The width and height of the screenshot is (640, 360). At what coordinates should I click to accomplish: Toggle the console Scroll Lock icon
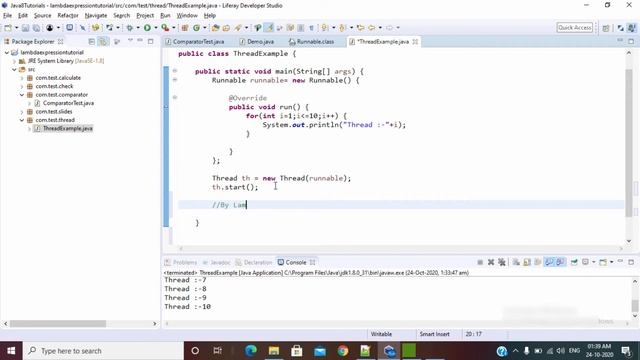coord(527,262)
